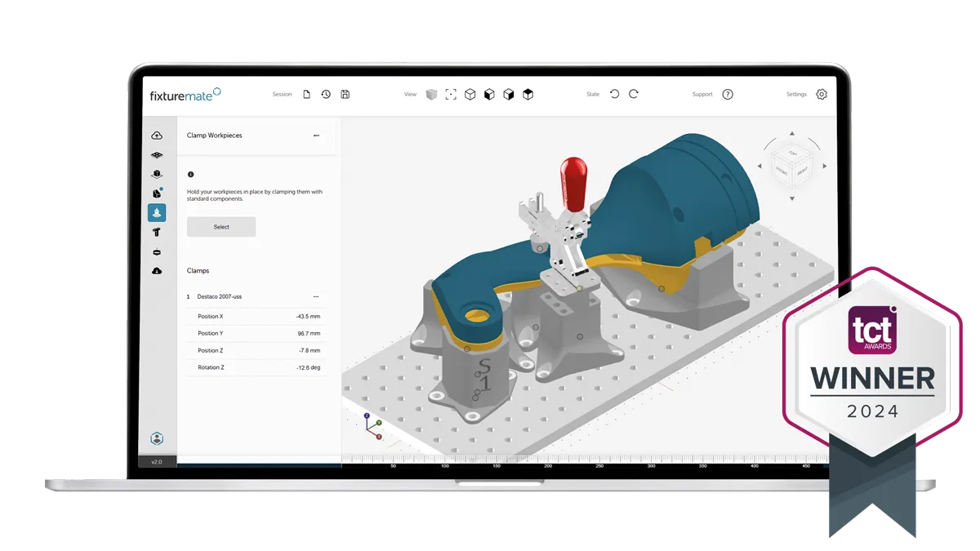Select the shaded solid view cube

click(x=431, y=95)
